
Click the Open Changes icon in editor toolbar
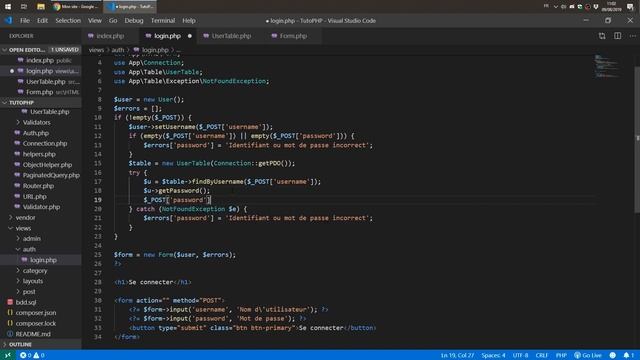[602, 36]
